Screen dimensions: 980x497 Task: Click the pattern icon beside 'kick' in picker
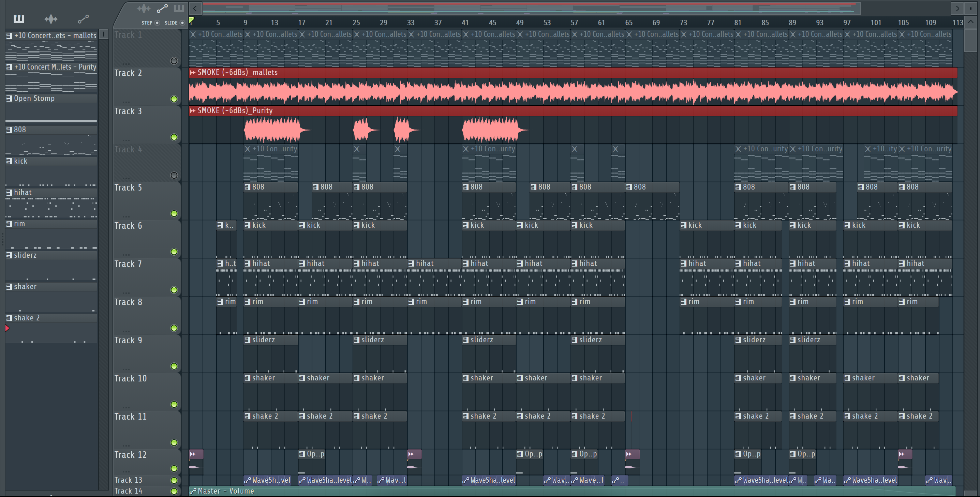tap(9, 161)
